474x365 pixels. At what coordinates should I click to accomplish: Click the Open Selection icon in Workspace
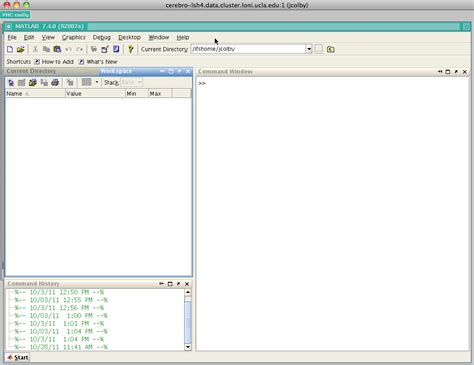pos(22,82)
